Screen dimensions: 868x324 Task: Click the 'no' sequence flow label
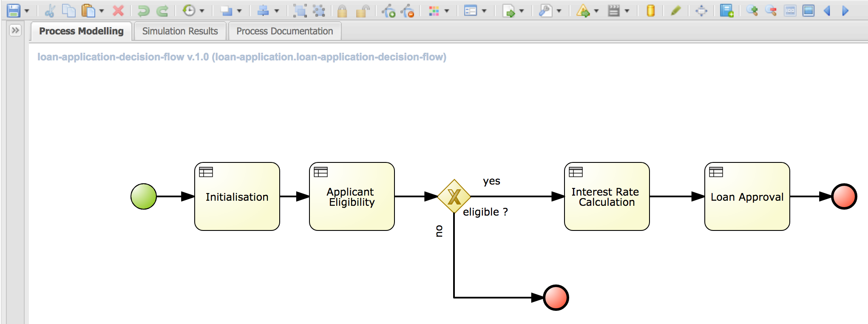[439, 231]
